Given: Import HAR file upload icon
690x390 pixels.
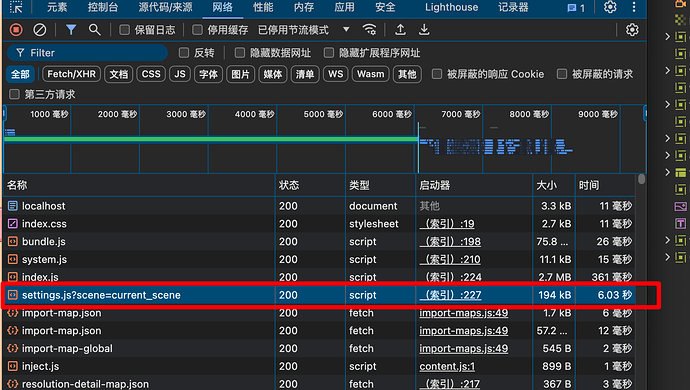Looking at the screenshot, I should point(400,30).
